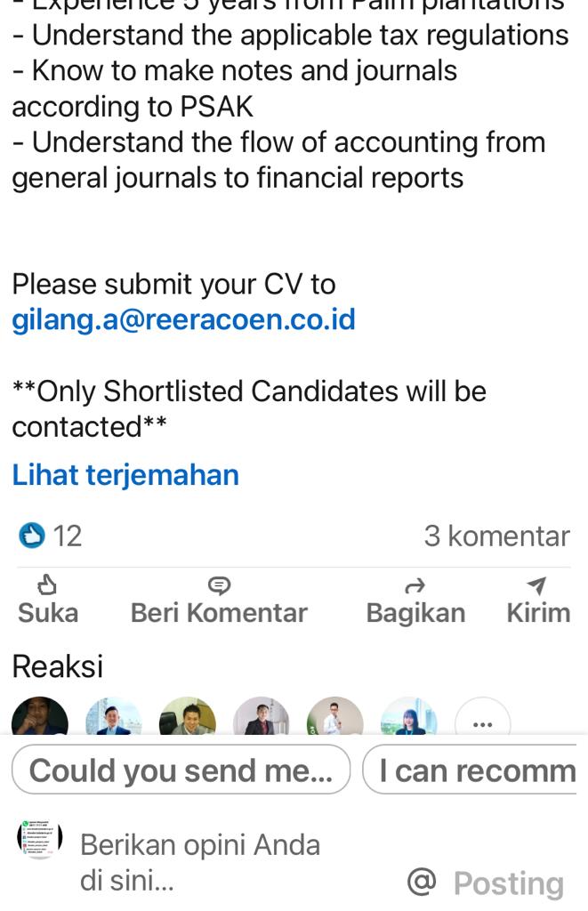Tap the blue like reaction count icon

tap(32, 536)
